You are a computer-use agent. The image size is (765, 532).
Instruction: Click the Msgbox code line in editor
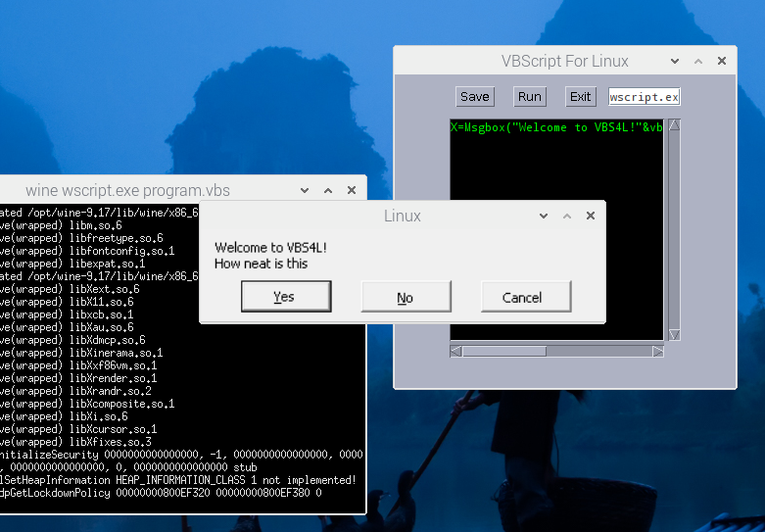pyautogui.click(x=556, y=127)
